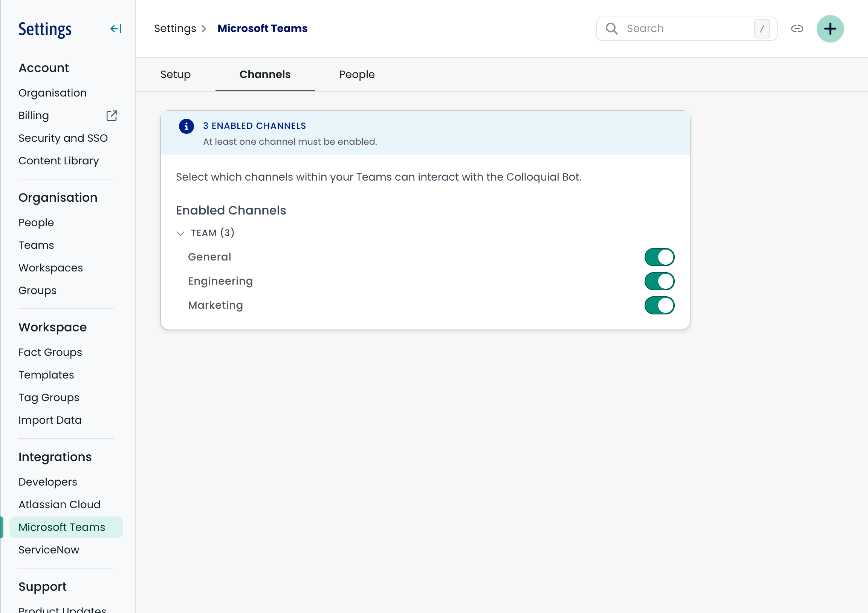Open Security and SSO settings
The width and height of the screenshot is (868, 613).
click(x=63, y=138)
